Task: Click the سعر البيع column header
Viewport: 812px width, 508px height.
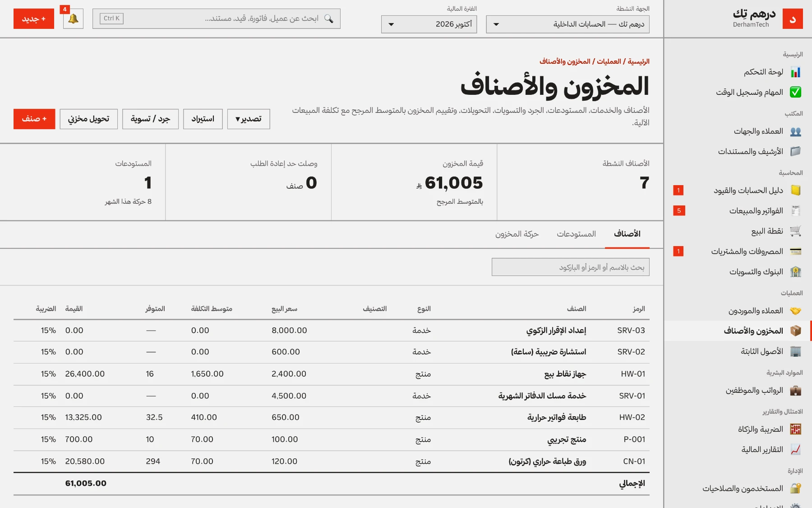Action: pyautogui.click(x=284, y=309)
